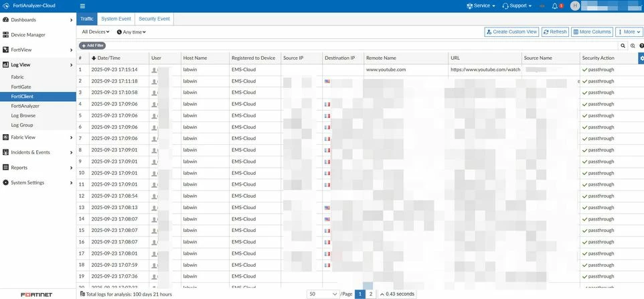Open the All Devices dropdown
This screenshot has width=644, height=299.
coord(95,32)
